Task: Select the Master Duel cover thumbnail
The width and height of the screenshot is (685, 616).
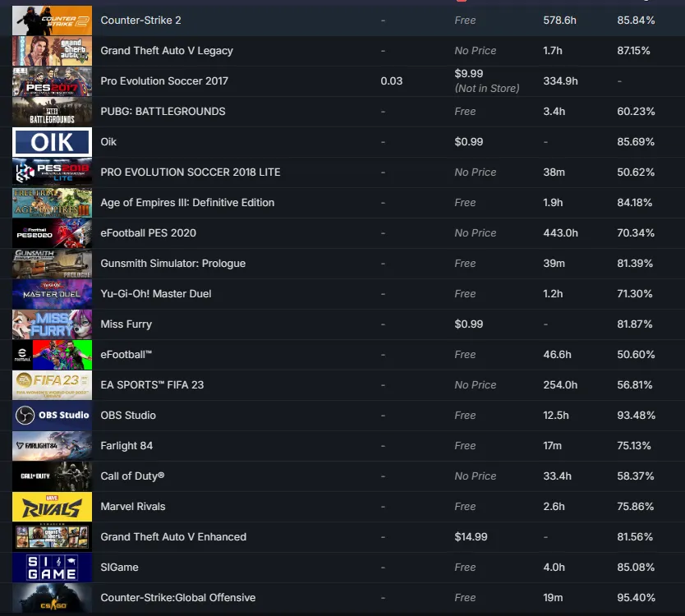Action: [x=52, y=293]
